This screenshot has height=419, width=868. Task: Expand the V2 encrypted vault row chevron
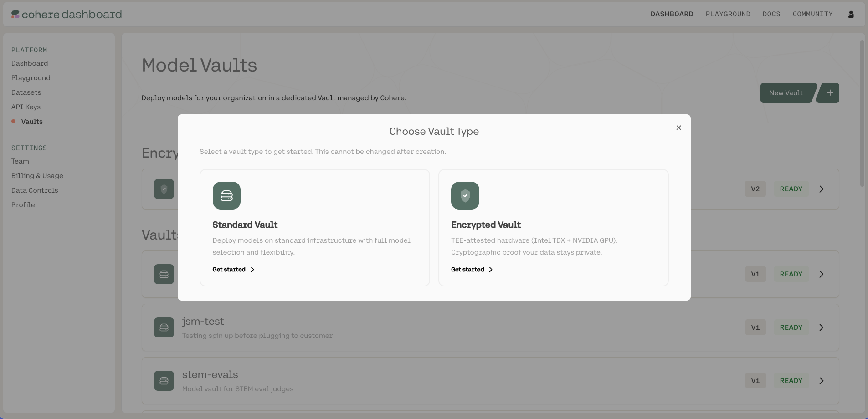point(822,189)
